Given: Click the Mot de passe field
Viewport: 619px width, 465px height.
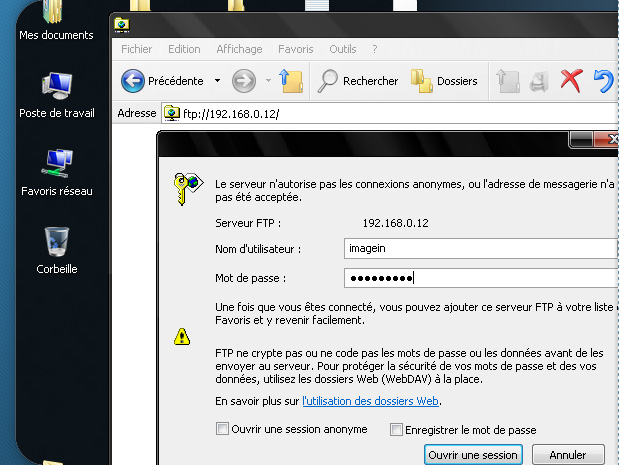Looking at the screenshot, I should 481,278.
